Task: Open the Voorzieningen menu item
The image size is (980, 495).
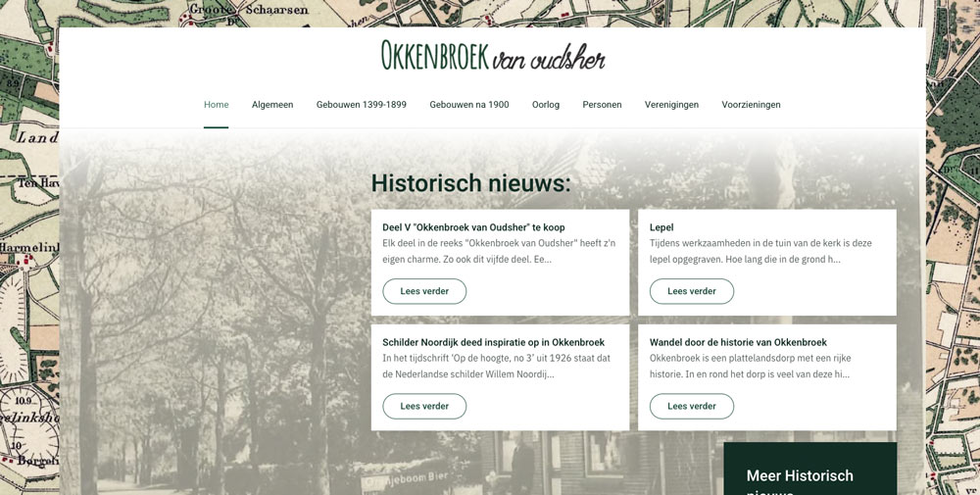Action: click(x=751, y=105)
